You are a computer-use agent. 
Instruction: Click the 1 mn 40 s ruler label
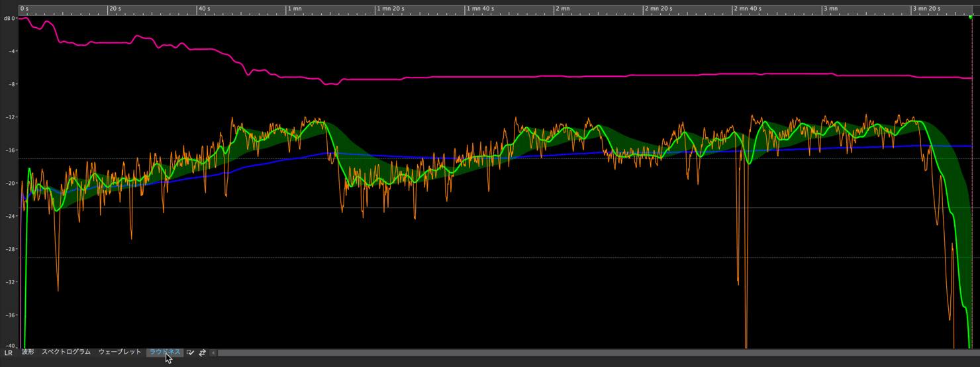pyautogui.click(x=481, y=9)
